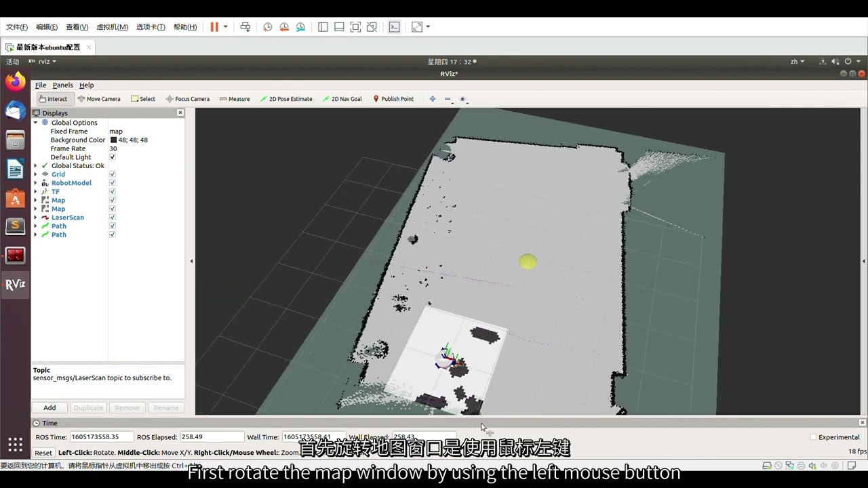Open the VMware 查看(V) menu
Image resolution: width=868 pixels, height=488 pixels.
click(77, 27)
